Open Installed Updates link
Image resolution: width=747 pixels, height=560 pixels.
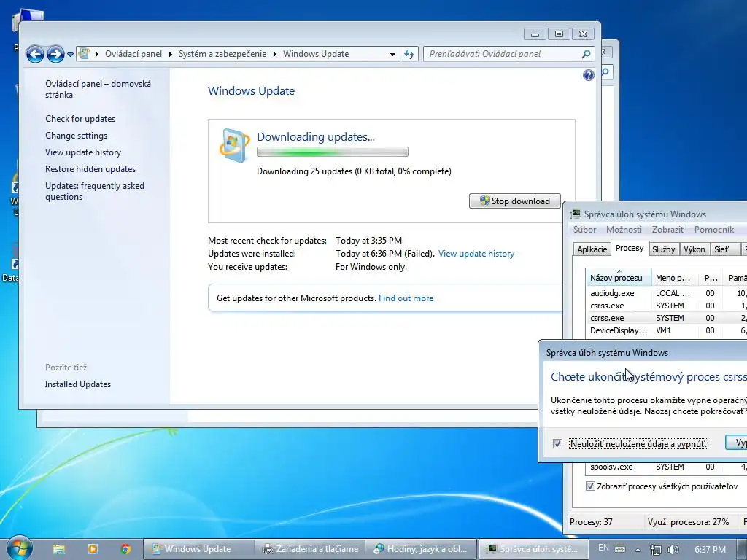(x=77, y=384)
